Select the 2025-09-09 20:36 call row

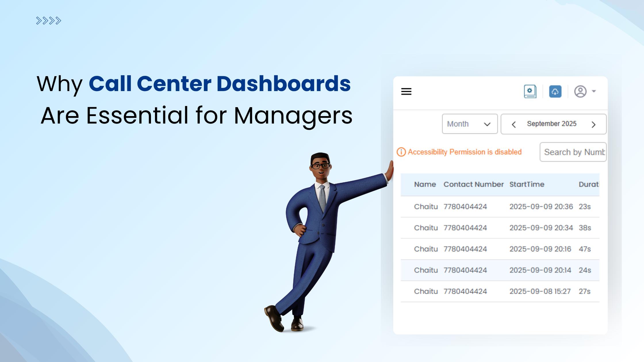(500, 207)
